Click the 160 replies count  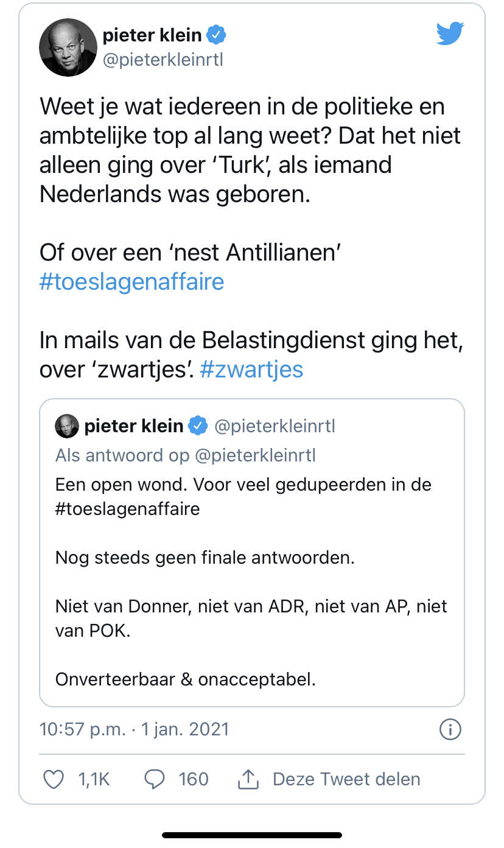point(194,779)
